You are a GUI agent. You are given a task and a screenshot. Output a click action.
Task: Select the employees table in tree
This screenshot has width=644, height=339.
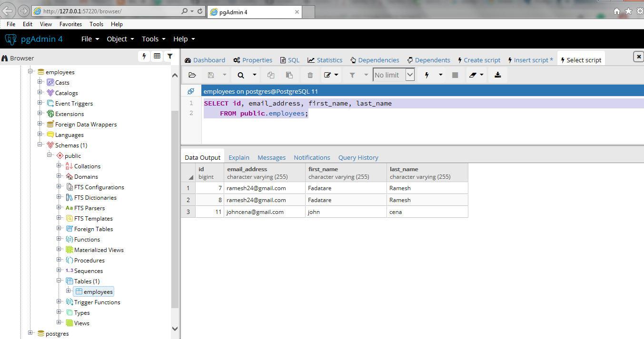point(94,291)
